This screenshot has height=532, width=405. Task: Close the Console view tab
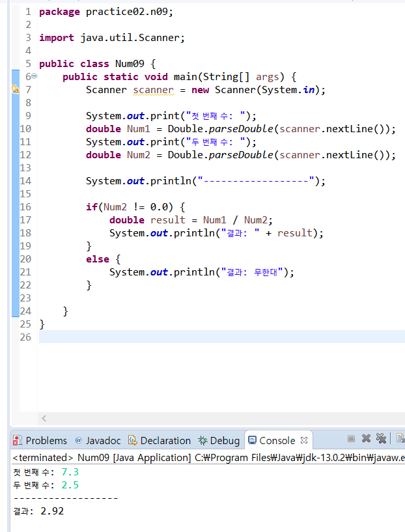(x=304, y=440)
